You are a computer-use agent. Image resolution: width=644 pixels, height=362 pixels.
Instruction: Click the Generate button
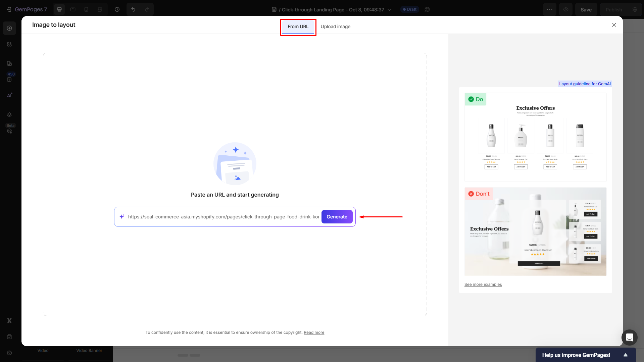coord(337,217)
